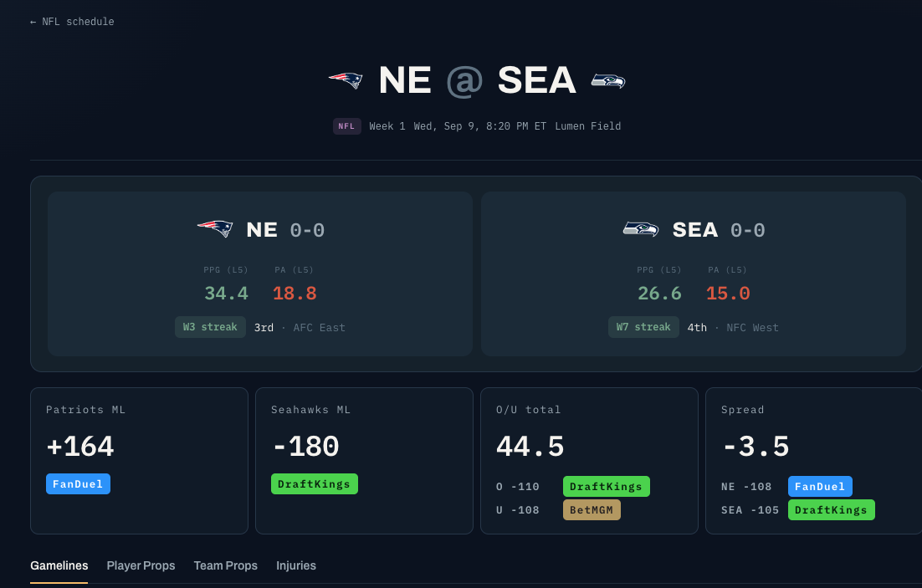This screenshot has width=922, height=588.
Task: Click DraftKings badge under Seahawks ML
Action: tap(314, 484)
